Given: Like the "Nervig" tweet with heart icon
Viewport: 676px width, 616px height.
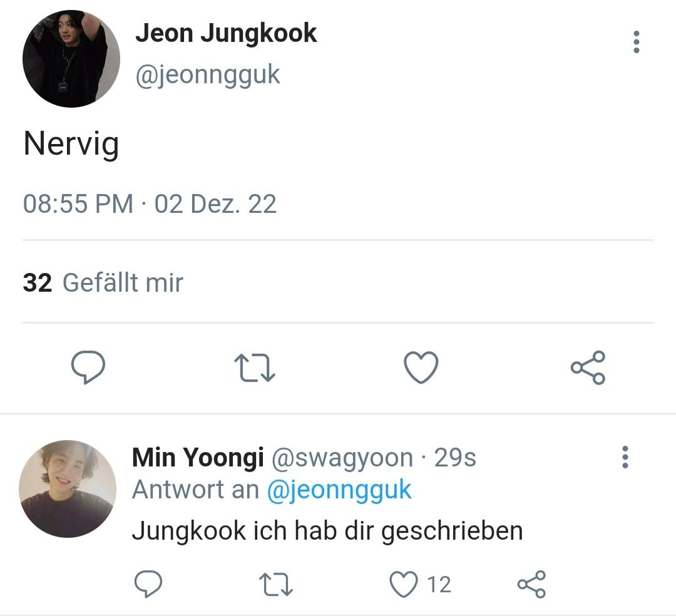Looking at the screenshot, I should (421, 367).
